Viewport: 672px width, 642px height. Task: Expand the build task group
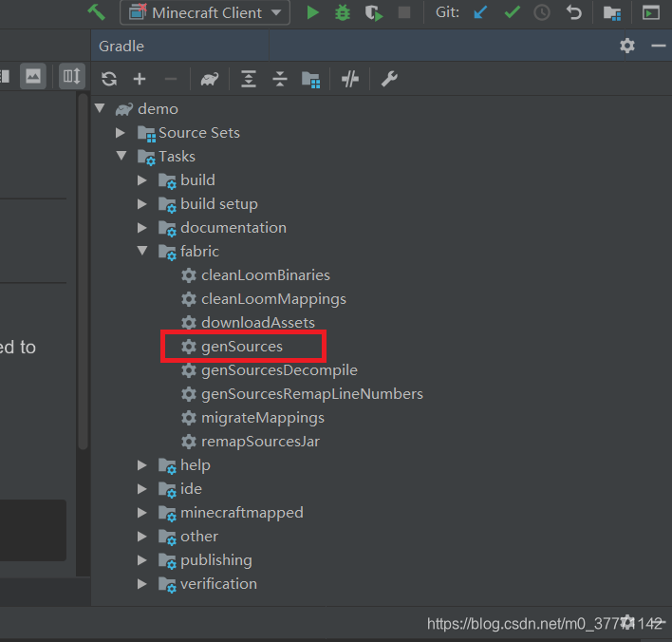click(141, 180)
